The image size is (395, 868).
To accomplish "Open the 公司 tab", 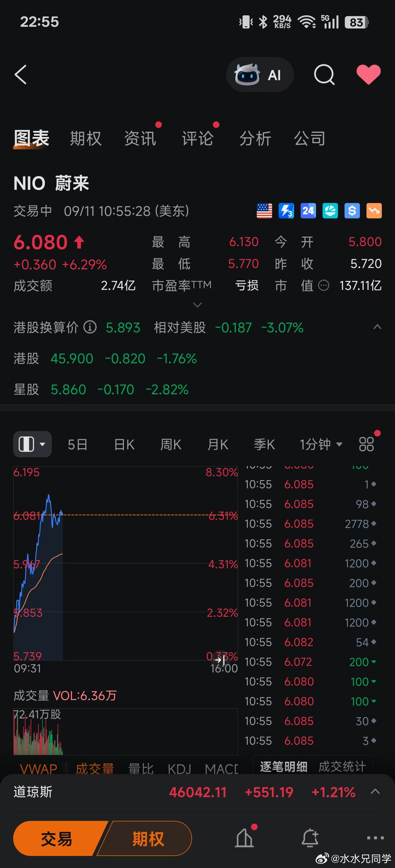I will point(310,138).
